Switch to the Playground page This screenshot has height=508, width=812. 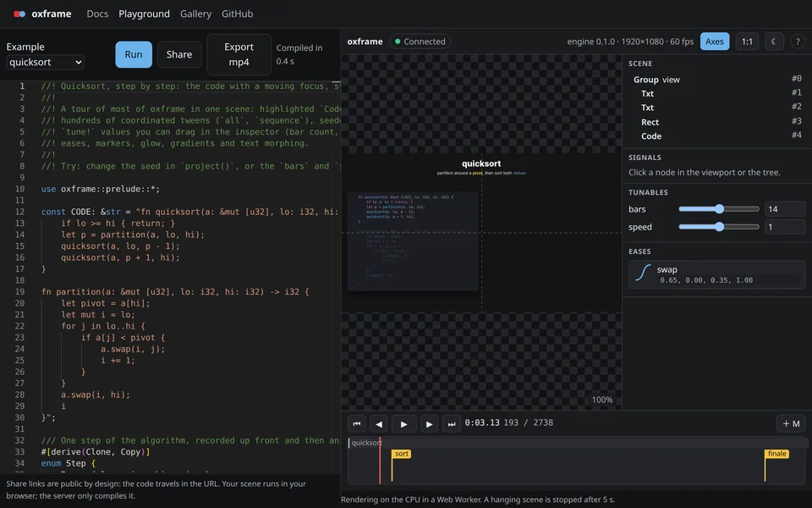pyautogui.click(x=144, y=14)
